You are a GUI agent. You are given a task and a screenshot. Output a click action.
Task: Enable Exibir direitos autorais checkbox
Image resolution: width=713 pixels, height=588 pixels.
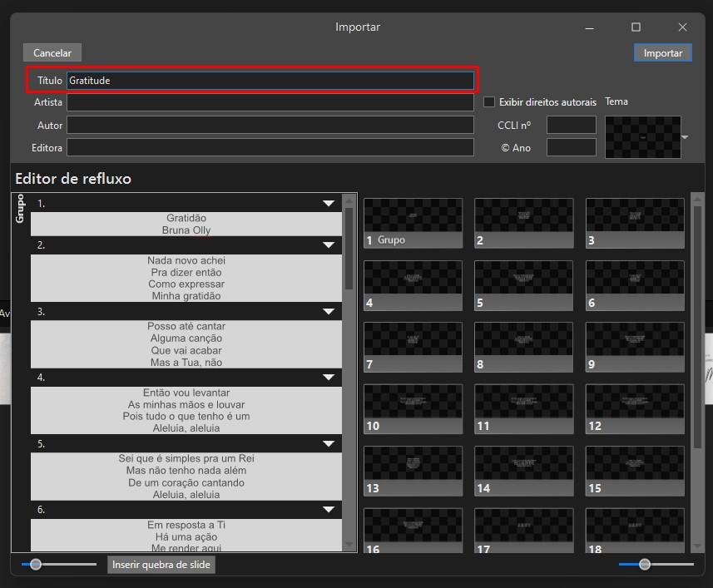tap(489, 101)
